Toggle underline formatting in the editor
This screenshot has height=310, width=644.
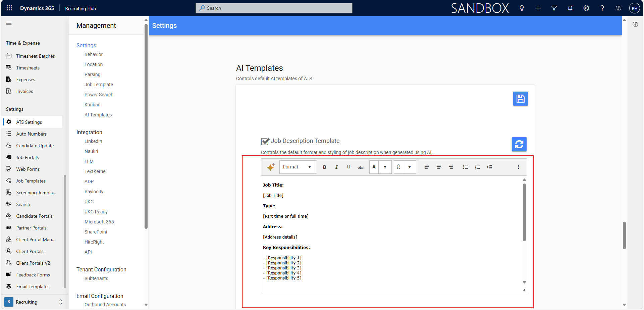click(349, 167)
